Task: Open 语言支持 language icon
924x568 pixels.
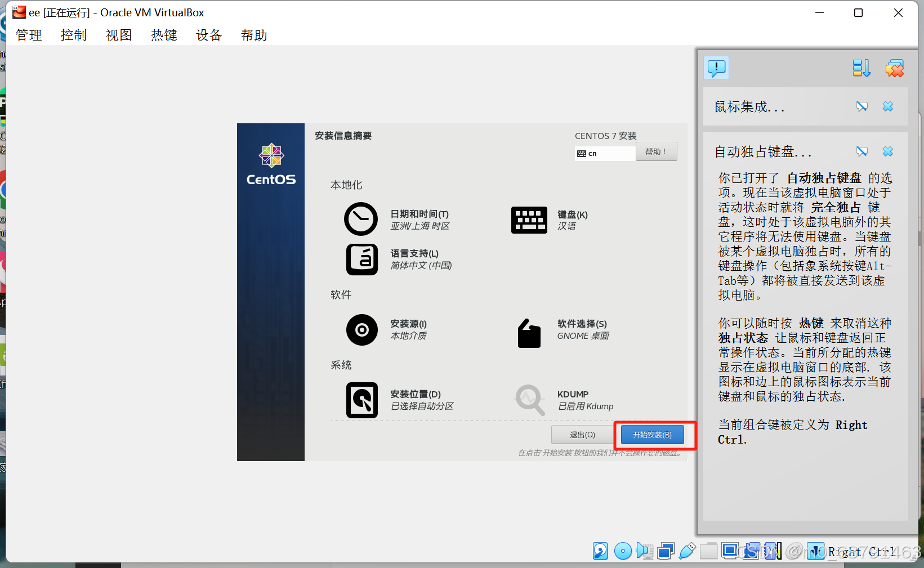Action: pyautogui.click(x=361, y=260)
